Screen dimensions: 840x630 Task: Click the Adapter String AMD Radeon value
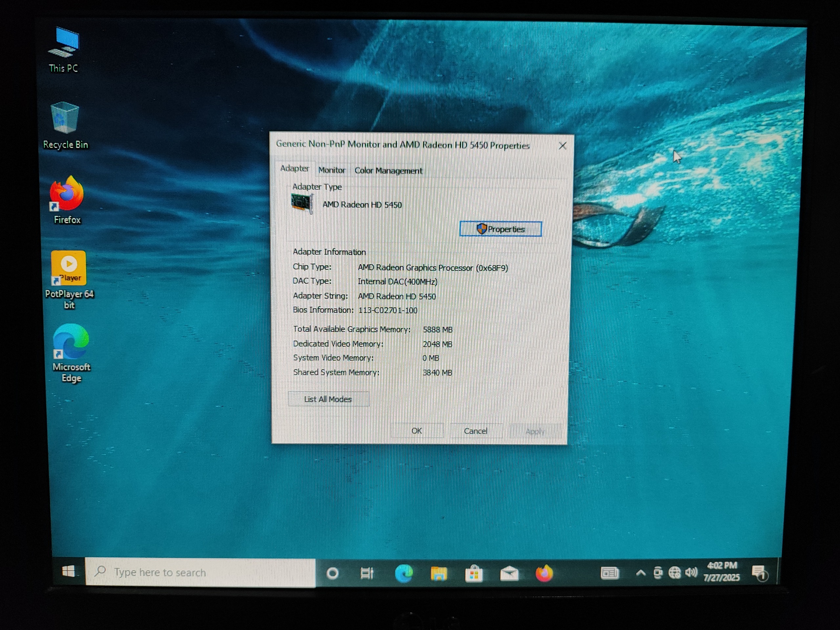point(397,296)
